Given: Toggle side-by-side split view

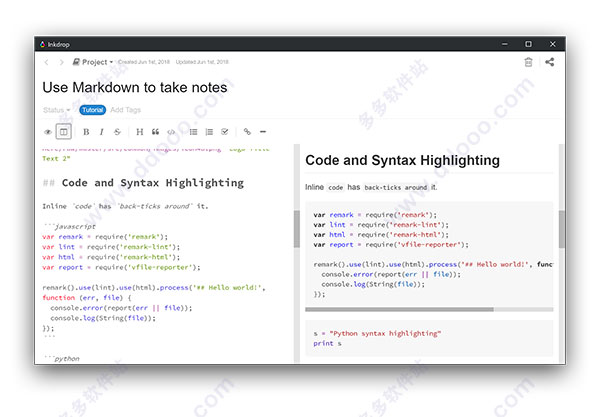Looking at the screenshot, I should tap(64, 132).
